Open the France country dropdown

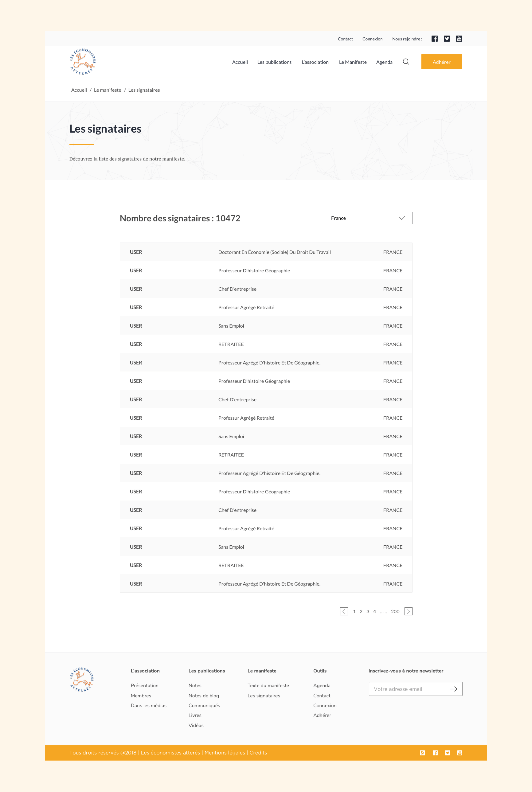(x=368, y=218)
